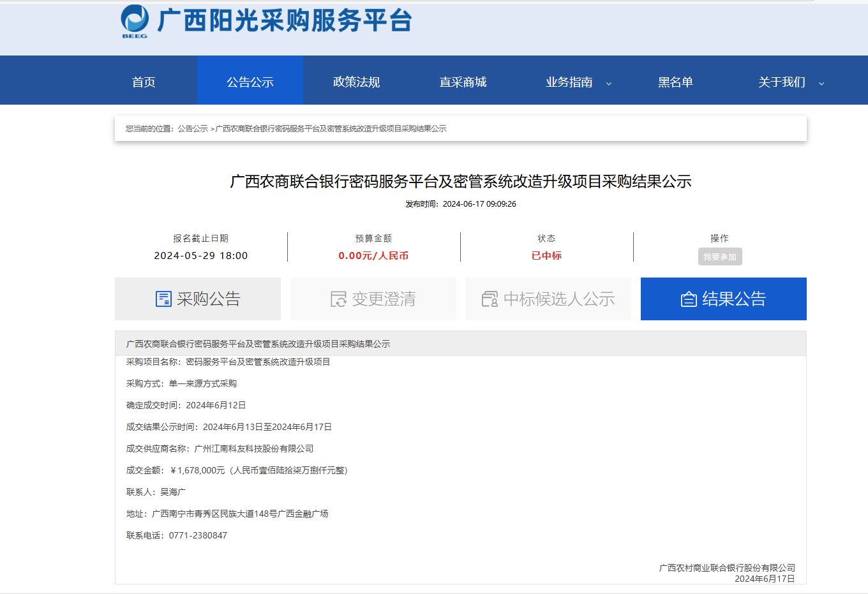
Task: Click the budget amount 0.00元/人民币
Action: pyautogui.click(x=373, y=256)
